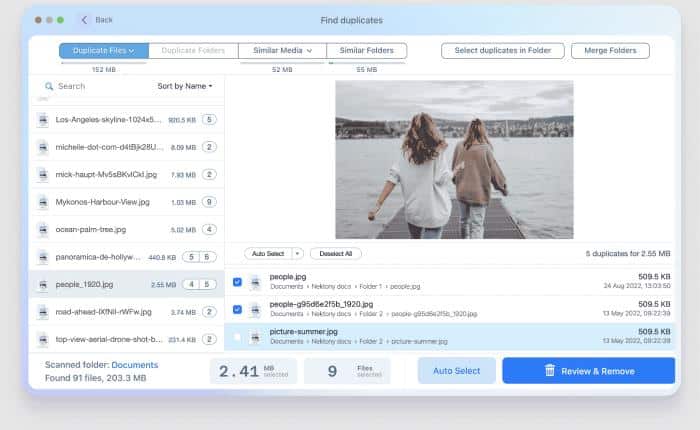700x430 pixels.
Task: Click file icon of michelle-dot-com row
Action: pyautogui.click(x=43, y=147)
